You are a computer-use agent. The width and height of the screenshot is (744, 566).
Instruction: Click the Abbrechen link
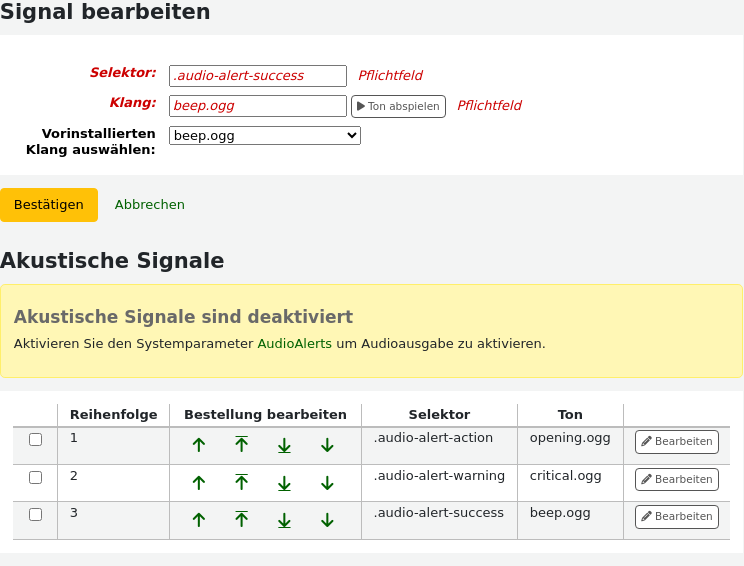pos(150,205)
